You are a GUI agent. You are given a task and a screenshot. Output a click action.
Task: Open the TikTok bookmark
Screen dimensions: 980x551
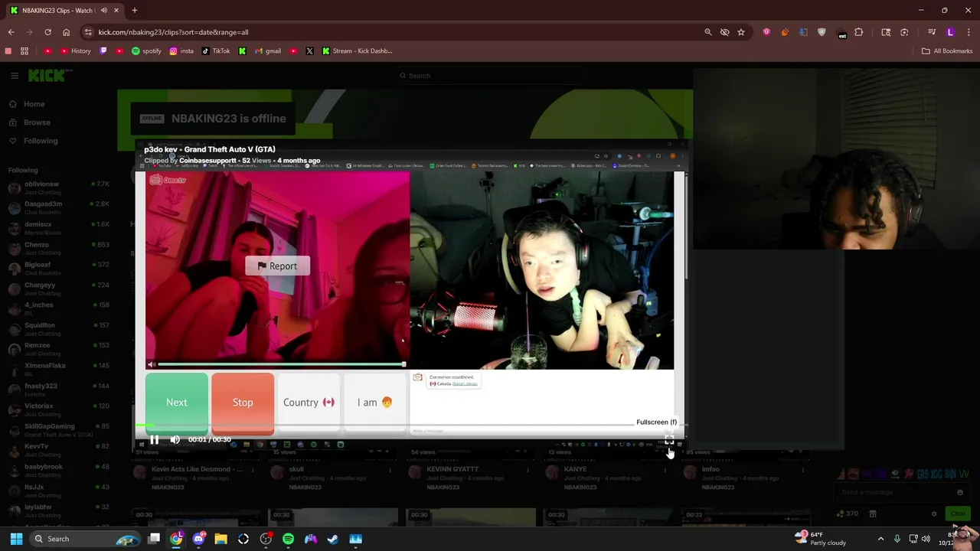point(216,51)
